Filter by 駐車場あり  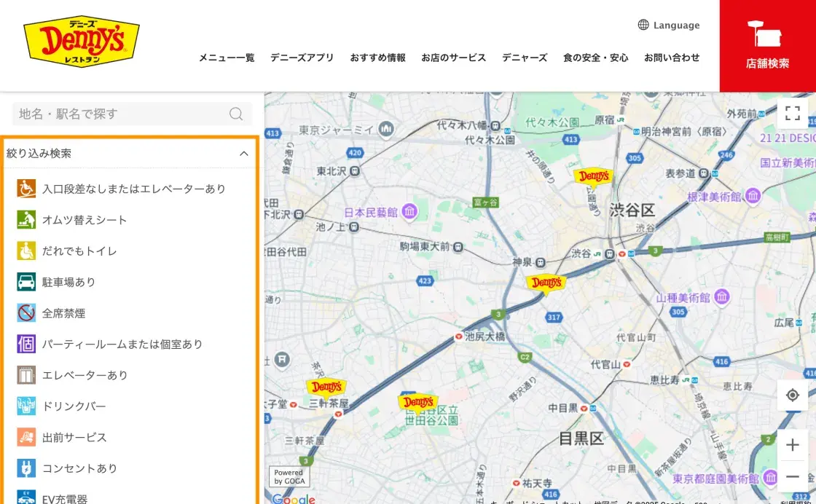(68, 282)
